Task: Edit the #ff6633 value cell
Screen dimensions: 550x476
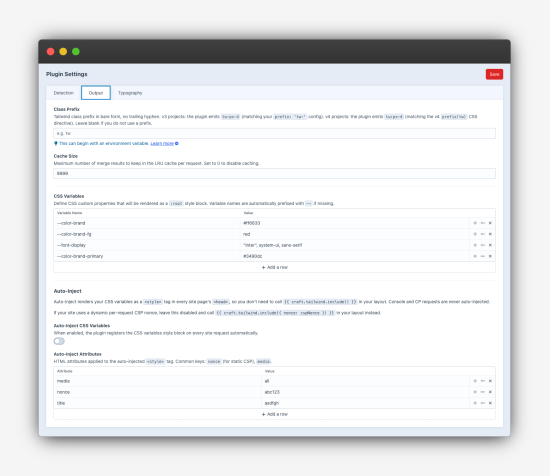Action: tap(355, 223)
